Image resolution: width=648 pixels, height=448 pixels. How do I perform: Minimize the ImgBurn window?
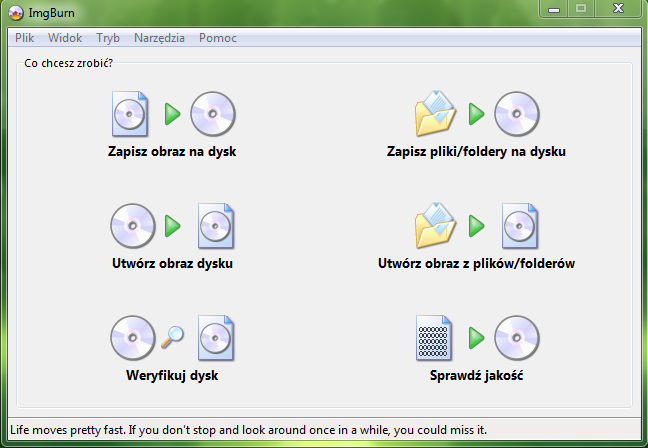point(554,9)
